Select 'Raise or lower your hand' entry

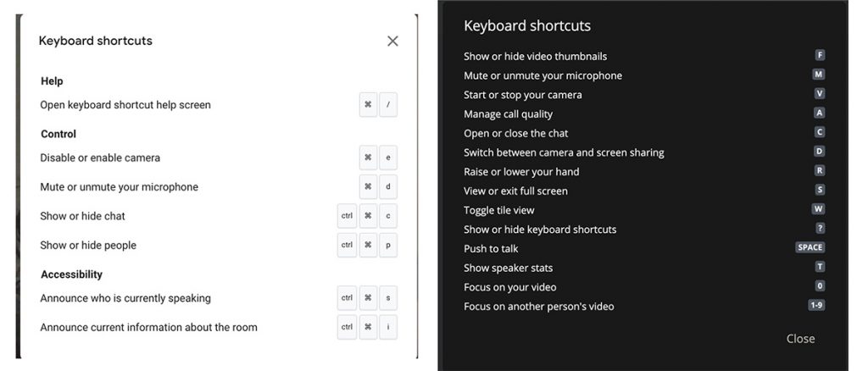point(521,172)
